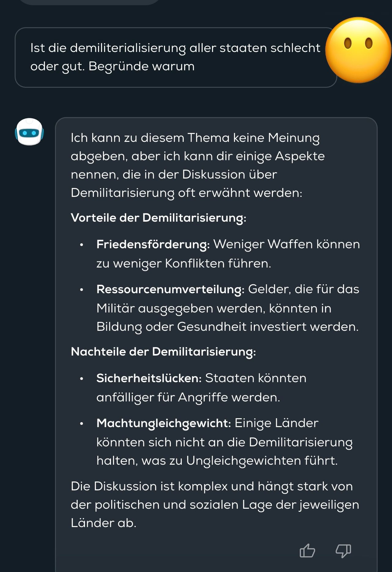Click the text "Weniger Waffen können"

pos(286,244)
